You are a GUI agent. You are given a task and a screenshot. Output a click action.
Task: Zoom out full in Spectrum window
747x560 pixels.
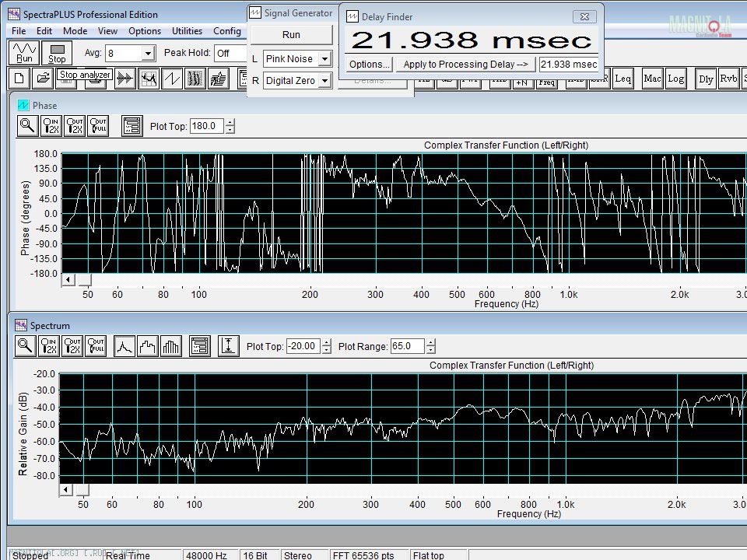click(x=95, y=345)
